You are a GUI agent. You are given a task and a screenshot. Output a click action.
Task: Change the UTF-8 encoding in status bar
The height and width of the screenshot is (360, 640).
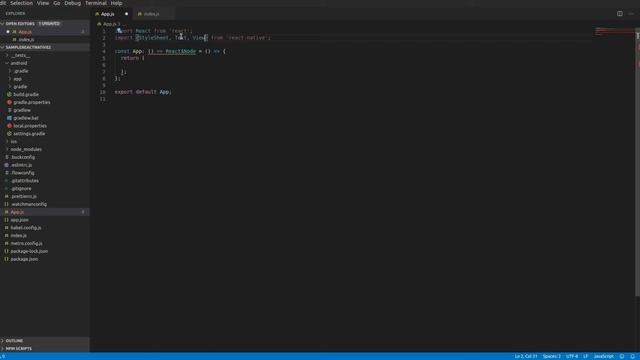[572, 356]
